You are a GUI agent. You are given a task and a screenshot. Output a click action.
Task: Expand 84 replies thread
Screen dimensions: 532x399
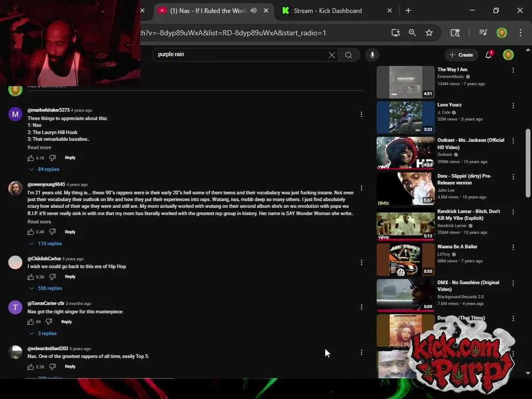tap(44, 170)
